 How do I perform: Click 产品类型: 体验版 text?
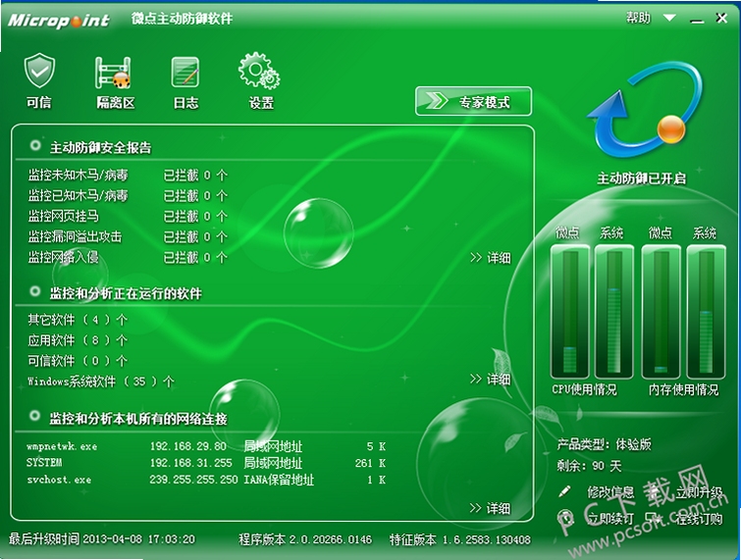604,444
